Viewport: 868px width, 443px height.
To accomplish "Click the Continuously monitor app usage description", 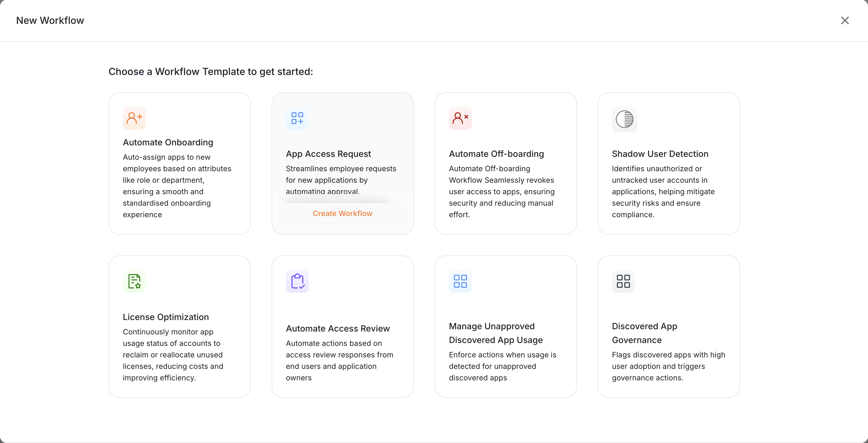I will click(173, 355).
